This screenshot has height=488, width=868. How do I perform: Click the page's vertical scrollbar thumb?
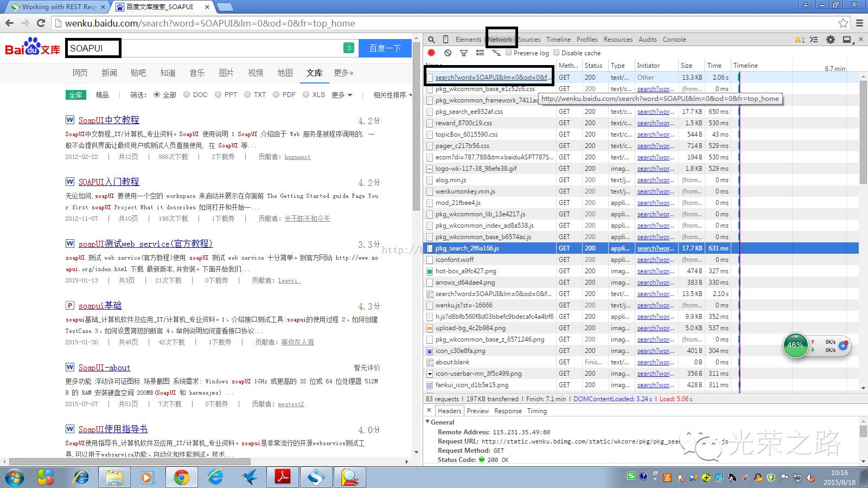[x=416, y=127]
